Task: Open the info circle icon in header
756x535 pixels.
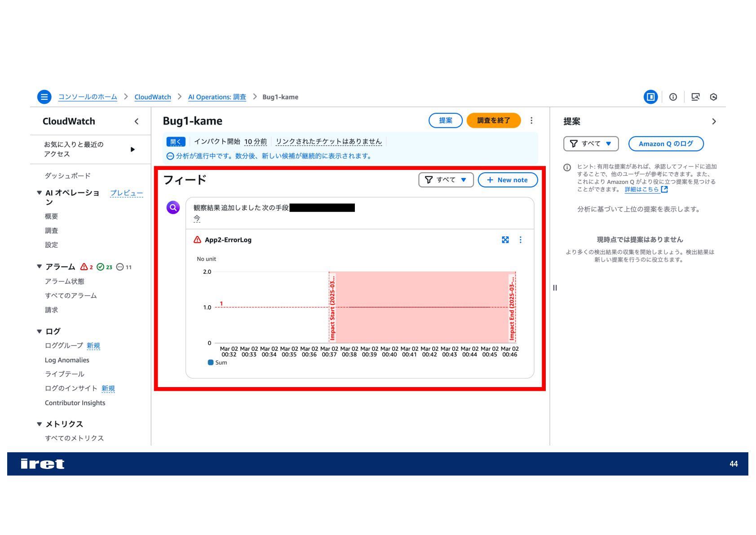Action: (673, 97)
